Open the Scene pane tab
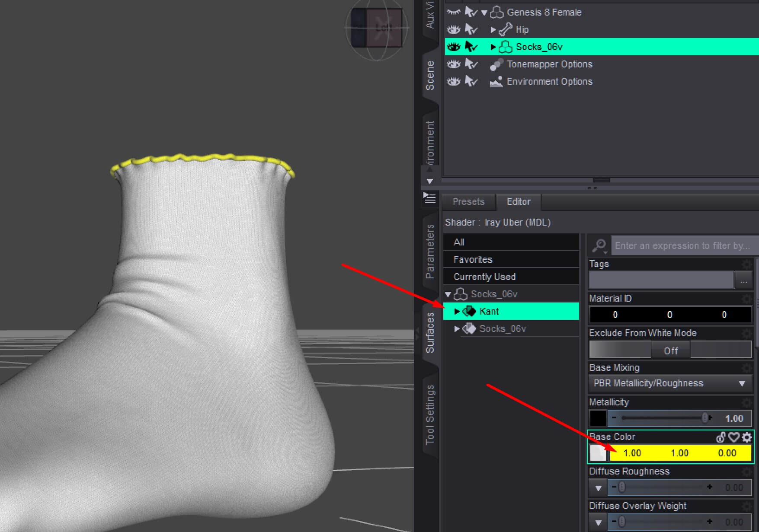This screenshot has height=532, width=759. point(430,76)
